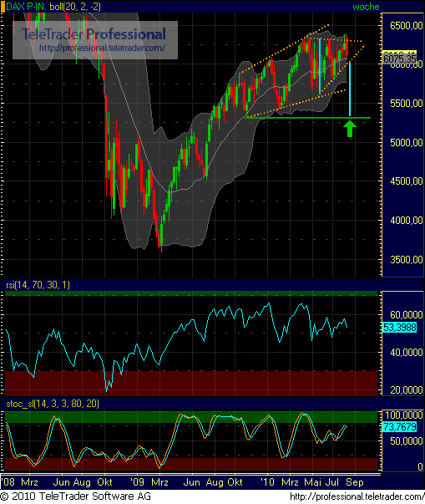Click the RSI 20,0000 axis label
425x504 pixels.
pos(407,390)
